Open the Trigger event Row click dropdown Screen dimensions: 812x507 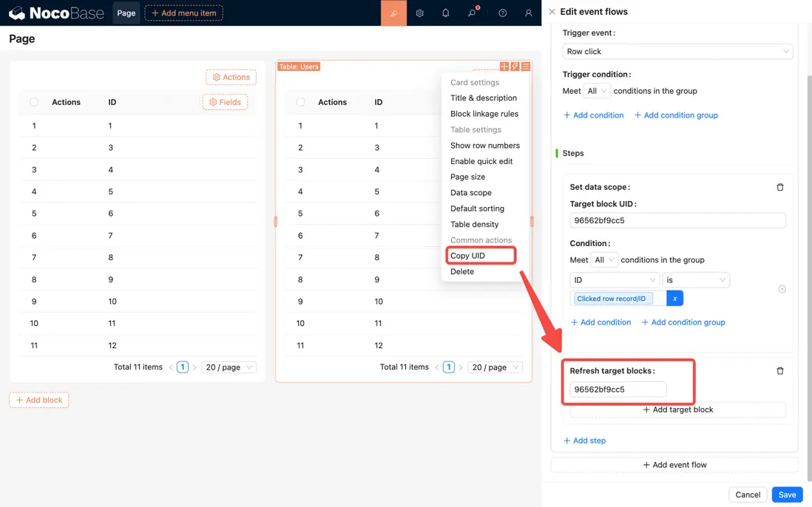[x=677, y=51]
